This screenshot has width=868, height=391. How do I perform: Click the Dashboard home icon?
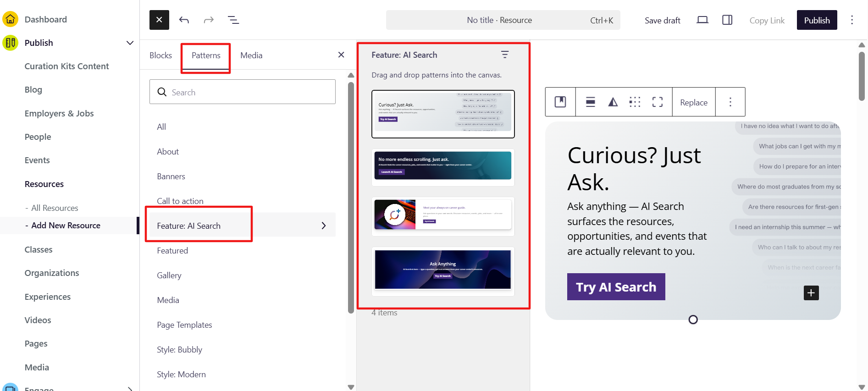10,19
